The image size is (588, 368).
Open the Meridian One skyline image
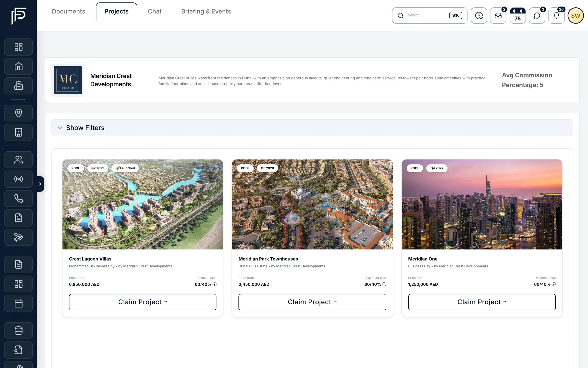point(482,204)
